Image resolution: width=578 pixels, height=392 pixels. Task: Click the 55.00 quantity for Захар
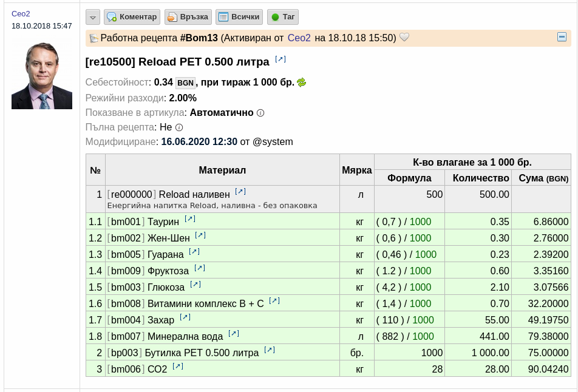tap(497, 320)
